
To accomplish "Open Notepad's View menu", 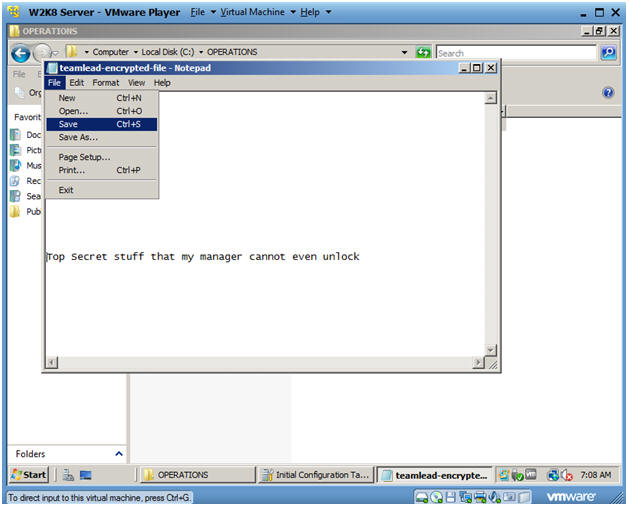I will pyautogui.click(x=136, y=83).
